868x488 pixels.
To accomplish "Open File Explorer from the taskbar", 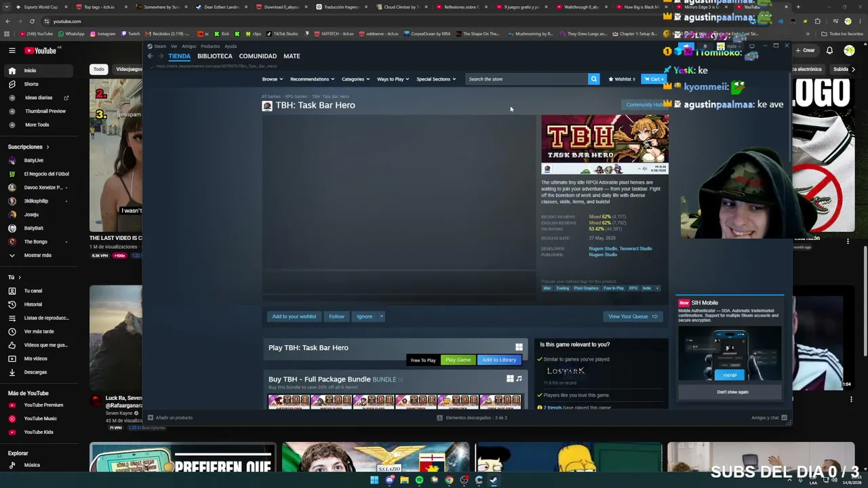I will pyautogui.click(x=404, y=481).
